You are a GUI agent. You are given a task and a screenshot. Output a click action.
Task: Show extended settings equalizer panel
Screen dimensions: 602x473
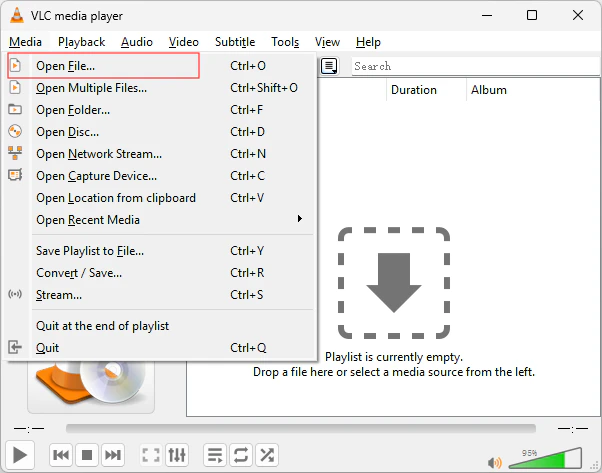(x=177, y=455)
